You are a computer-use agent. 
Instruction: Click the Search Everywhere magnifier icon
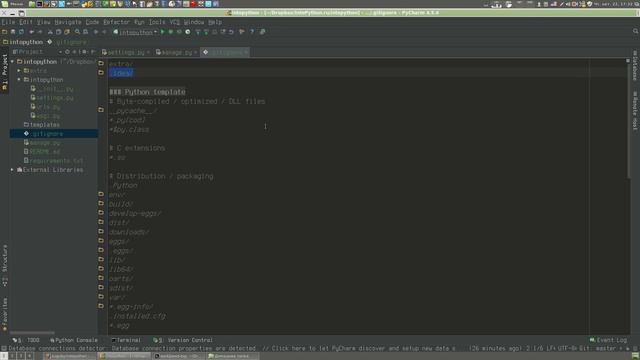[635, 31]
